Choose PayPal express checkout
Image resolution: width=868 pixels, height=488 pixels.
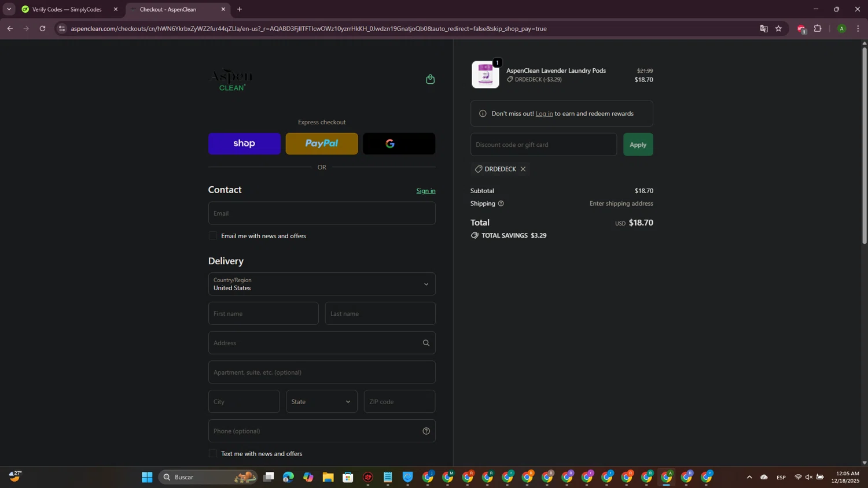(322, 143)
